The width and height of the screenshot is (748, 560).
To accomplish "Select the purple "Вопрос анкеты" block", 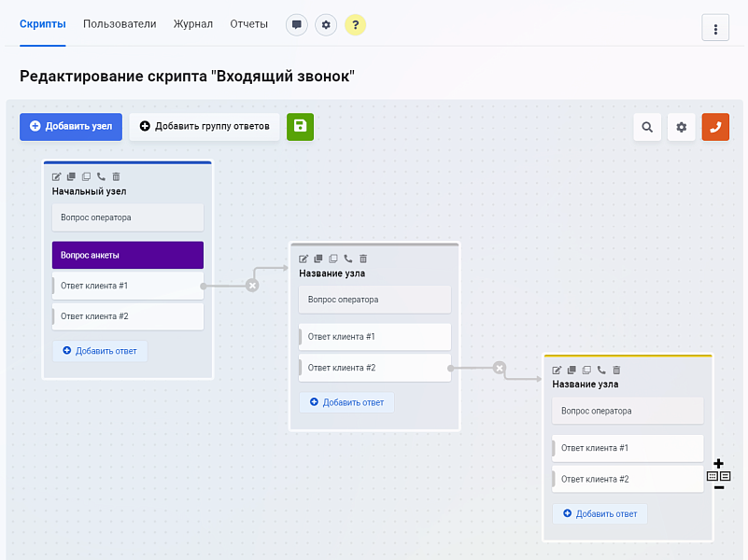I will coord(127,255).
